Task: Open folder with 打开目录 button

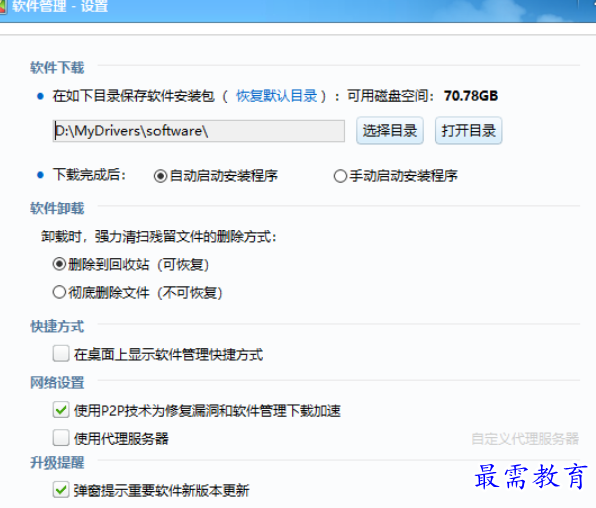Action: coord(468,131)
